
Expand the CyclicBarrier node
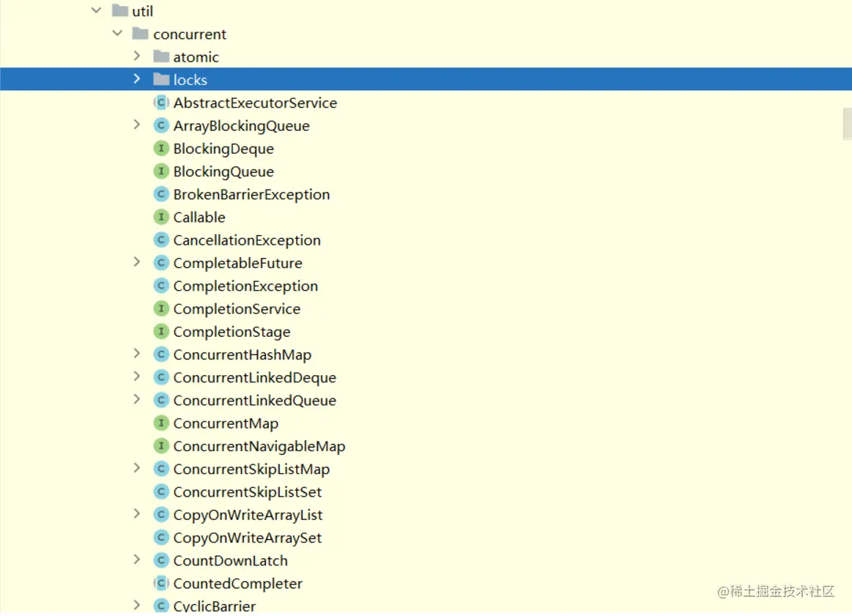(x=137, y=604)
